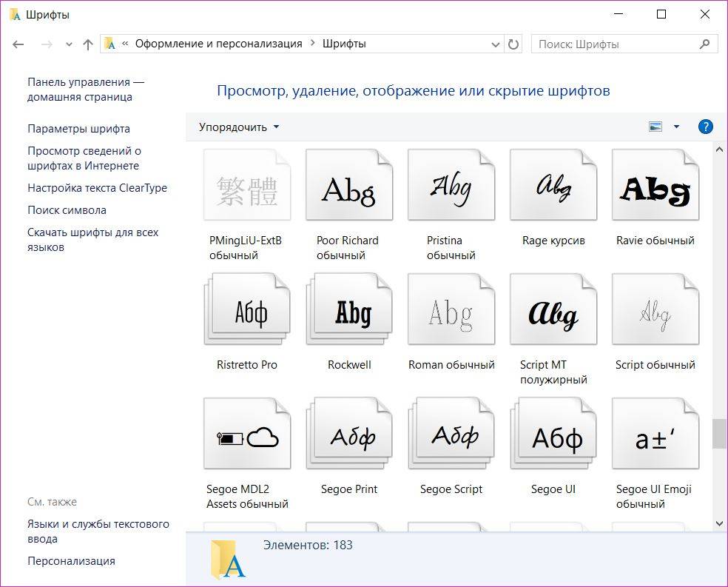
Task: Click the Элементов: 183 status text
Action: pyautogui.click(x=308, y=545)
